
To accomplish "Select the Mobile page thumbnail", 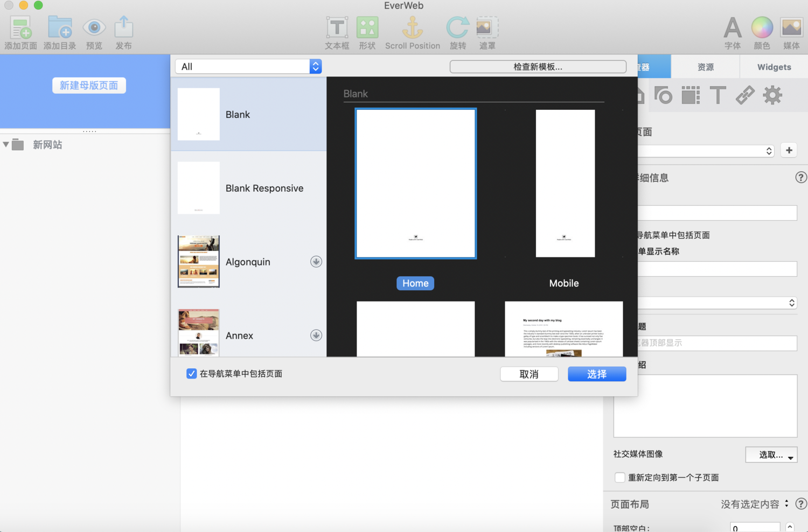I will (x=565, y=183).
